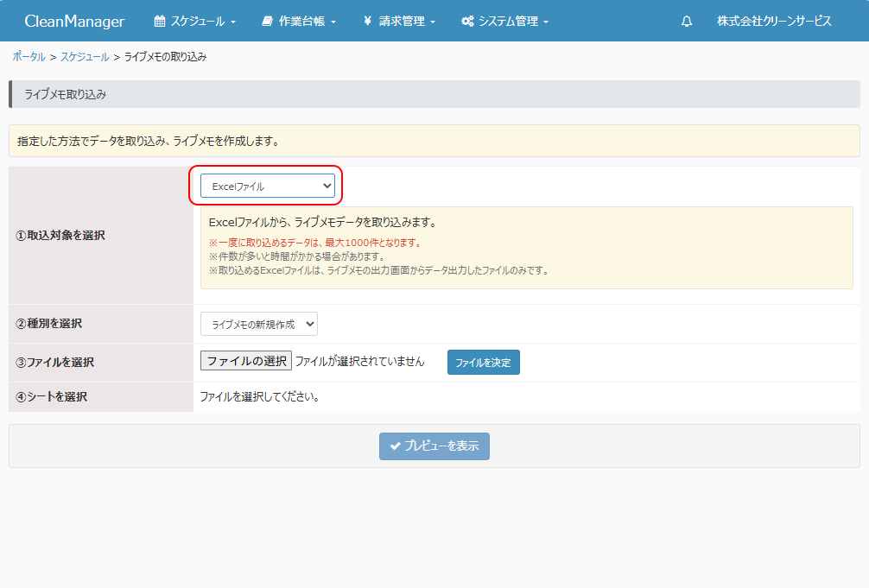
Task: Expand the ライブメモの新規作成 type dropdown
Action: point(259,324)
